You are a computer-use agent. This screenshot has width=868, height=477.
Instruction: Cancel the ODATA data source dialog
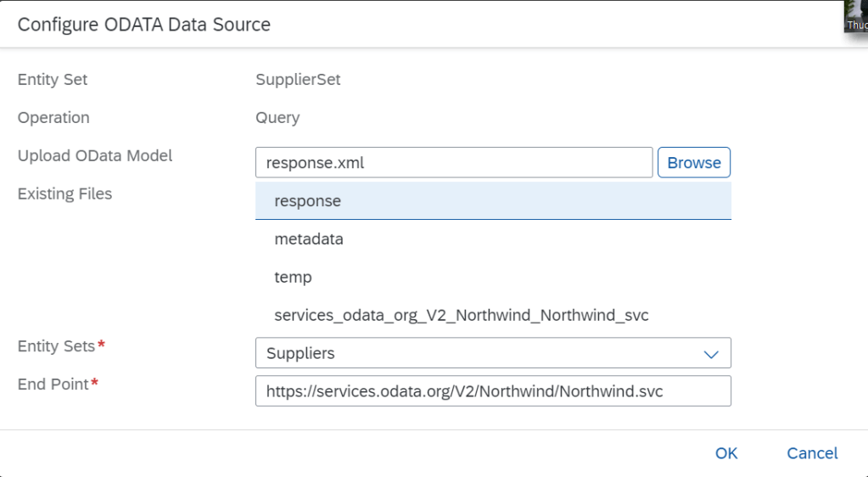[812, 453]
